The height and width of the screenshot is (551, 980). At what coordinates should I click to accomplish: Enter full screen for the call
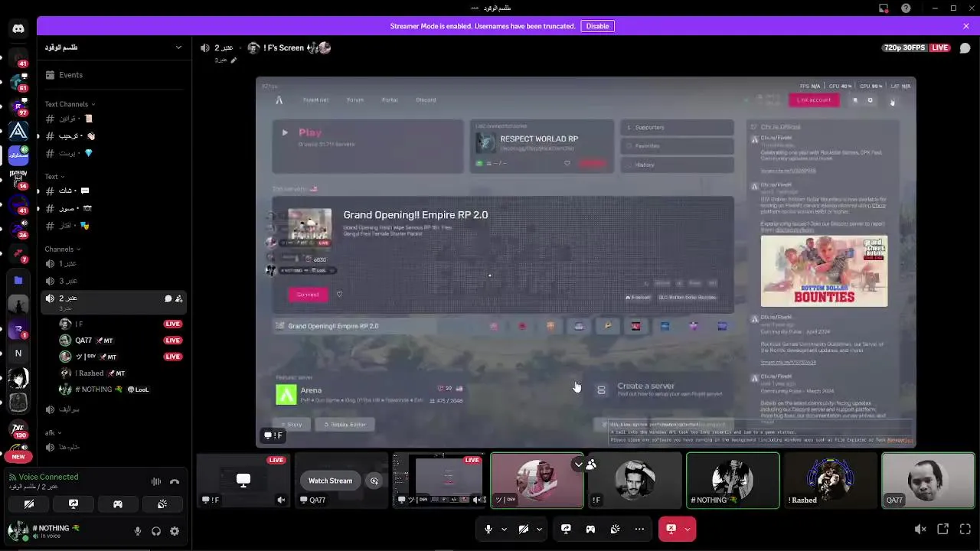[x=965, y=529]
